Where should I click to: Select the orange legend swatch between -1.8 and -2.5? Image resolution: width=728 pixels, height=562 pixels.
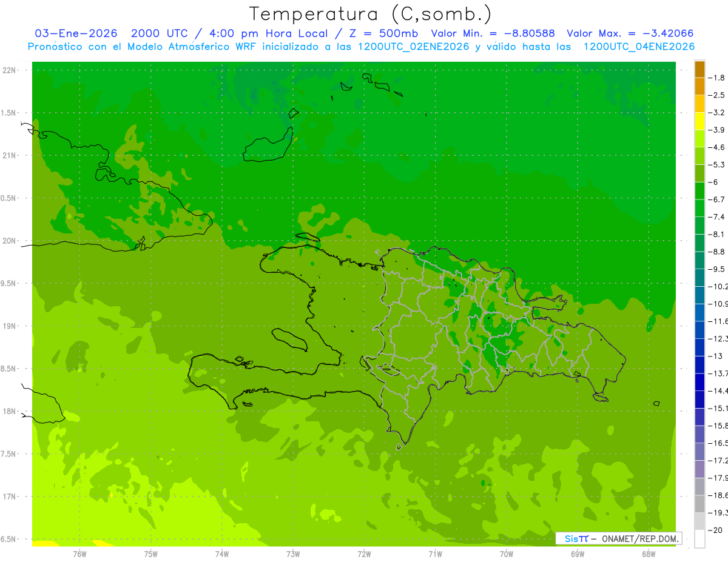(x=699, y=87)
